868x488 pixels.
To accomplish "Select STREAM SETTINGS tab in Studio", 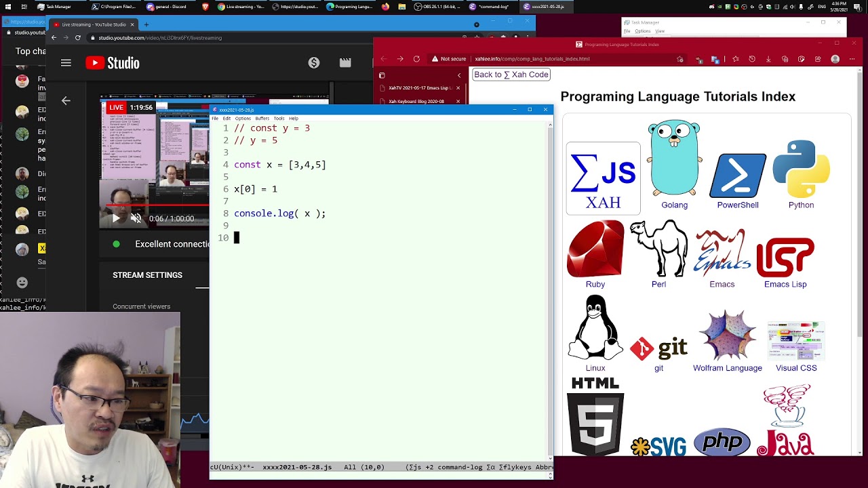I will click(147, 275).
